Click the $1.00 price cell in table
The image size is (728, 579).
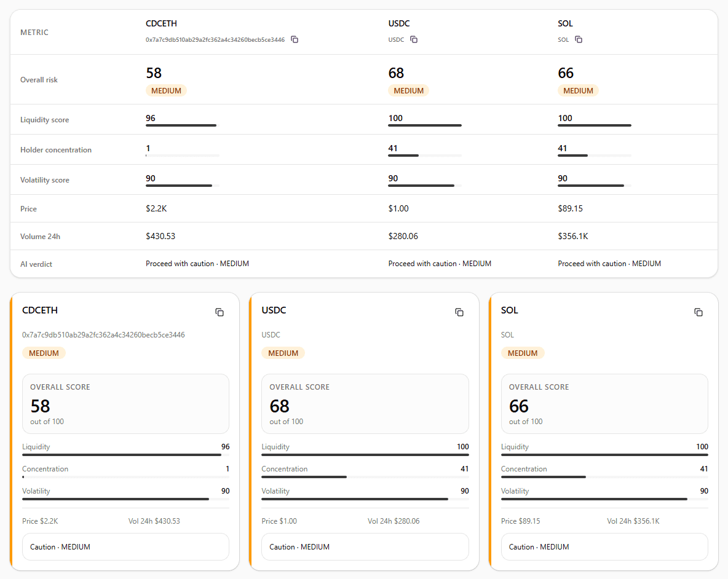point(398,208)
